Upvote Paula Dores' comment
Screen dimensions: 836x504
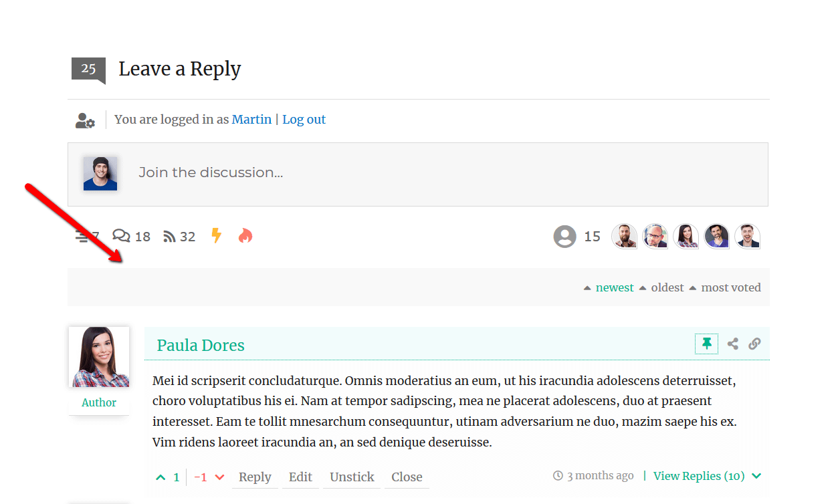(x=161, y=477)
